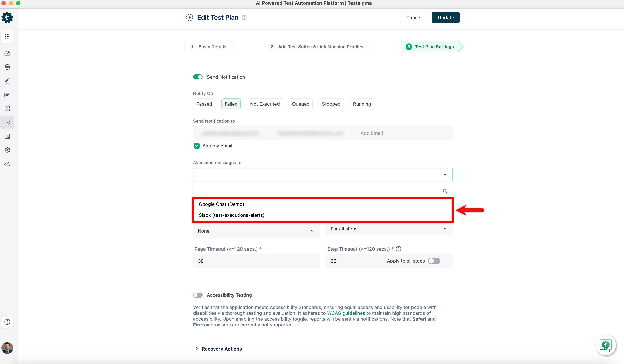Collapse the Also send messages to dropdown

445,175
